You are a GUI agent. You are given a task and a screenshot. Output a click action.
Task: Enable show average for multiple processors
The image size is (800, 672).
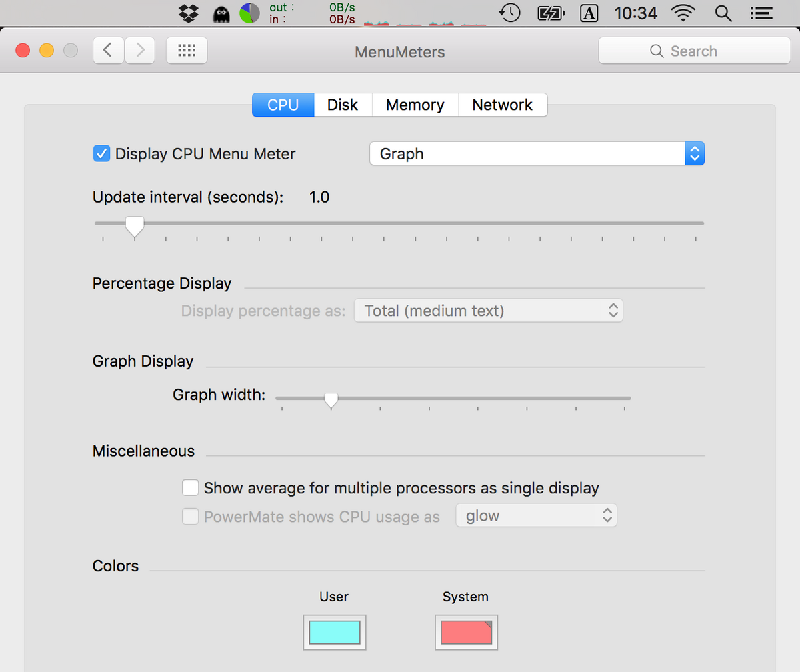pos(191,488)
